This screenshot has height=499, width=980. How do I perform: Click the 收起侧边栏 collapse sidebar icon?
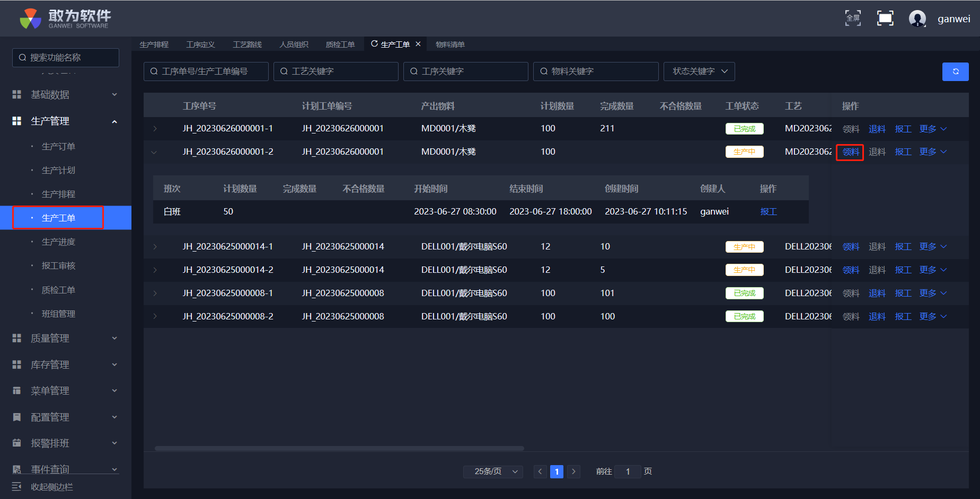(x=17, y=486)
